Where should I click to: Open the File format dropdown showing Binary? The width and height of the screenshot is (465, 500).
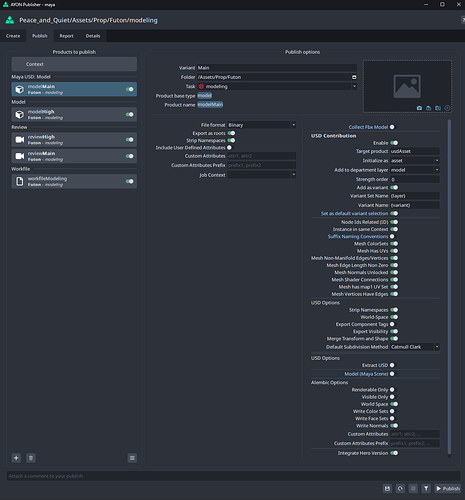(x=262, y=125)
